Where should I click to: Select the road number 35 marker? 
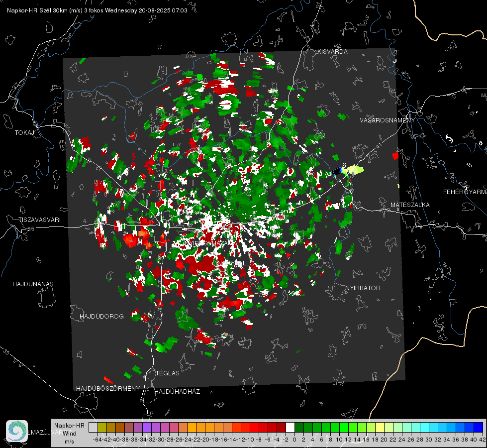[x=6, y=352]
